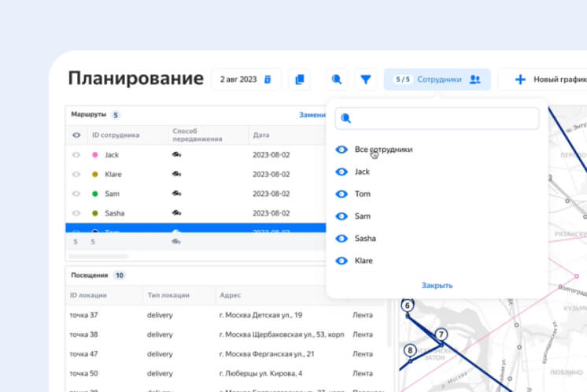Click the Новый график button label

click(560, 80)
